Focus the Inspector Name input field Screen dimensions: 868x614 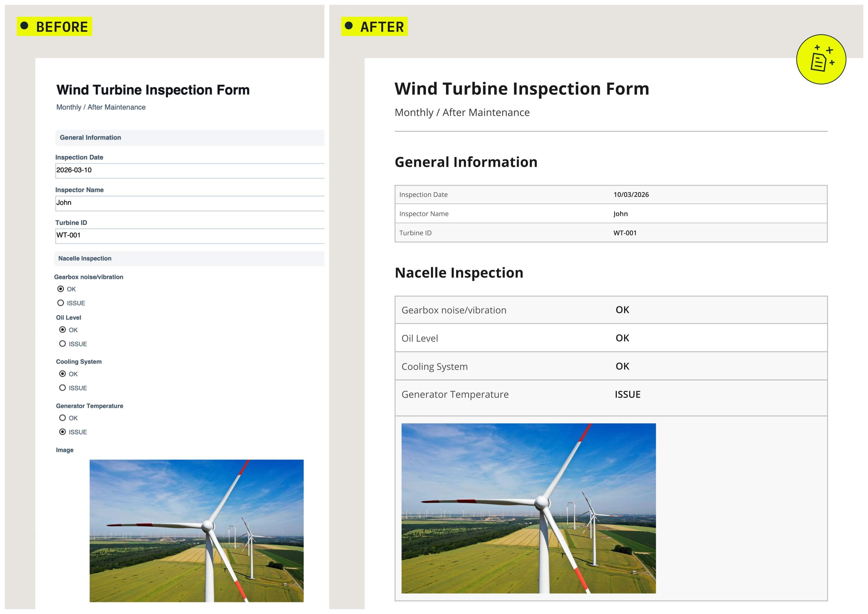[190, 204]
